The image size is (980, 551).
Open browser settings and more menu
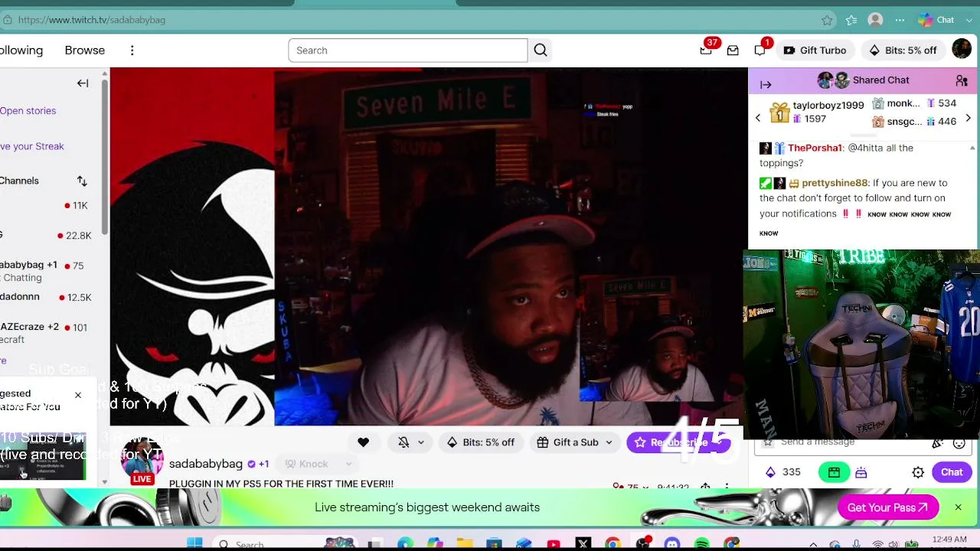tap(900, 20)
